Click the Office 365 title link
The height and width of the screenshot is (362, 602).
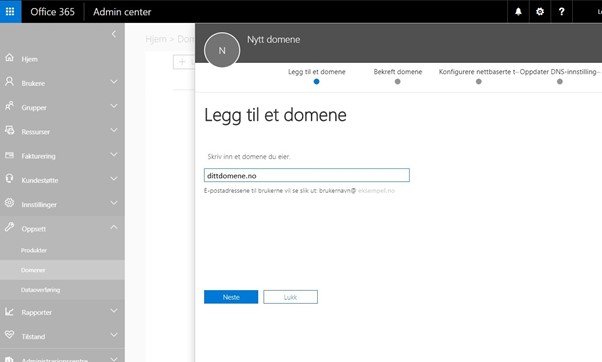click(x=53, y=12)
